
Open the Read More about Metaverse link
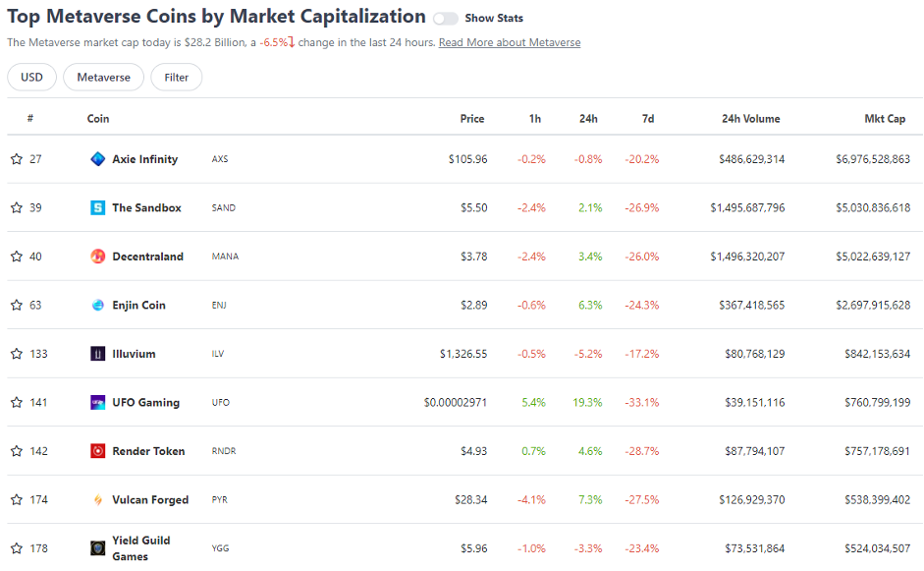point(510,43)
